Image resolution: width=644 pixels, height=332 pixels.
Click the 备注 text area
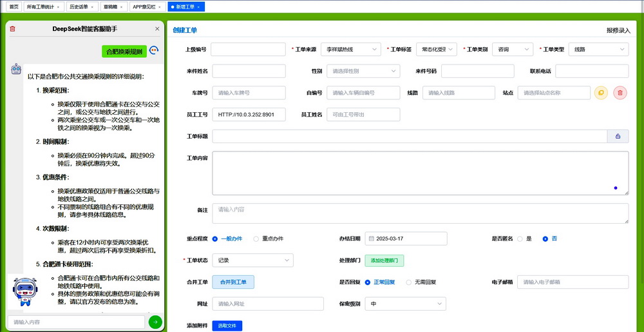coord(421,213)
